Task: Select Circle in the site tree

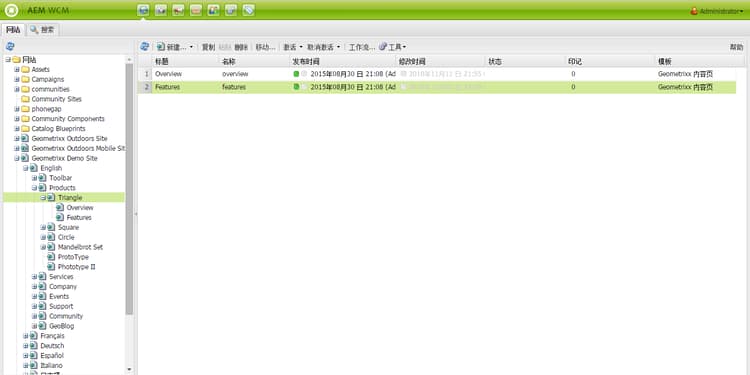Action: [66, 237]
